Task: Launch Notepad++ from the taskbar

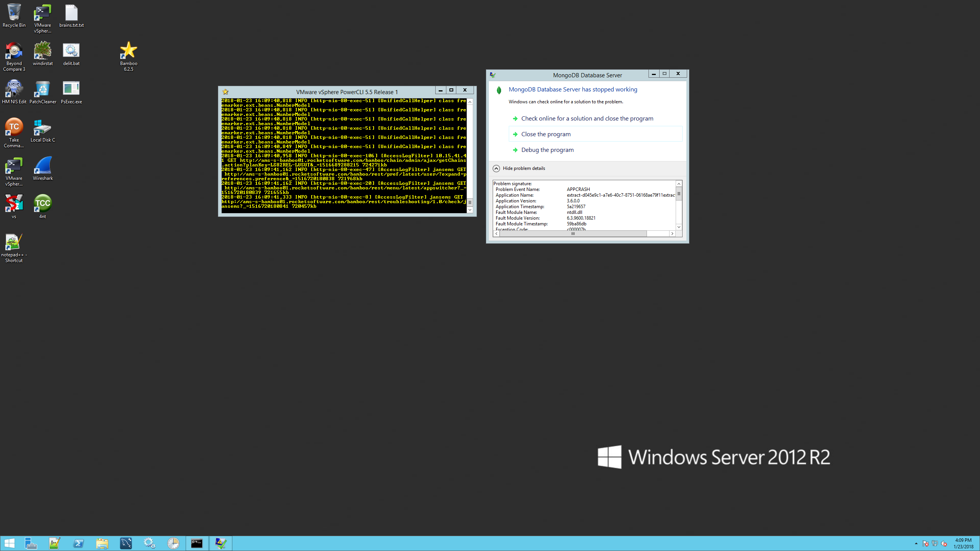Action: click(x=54, y=543)
